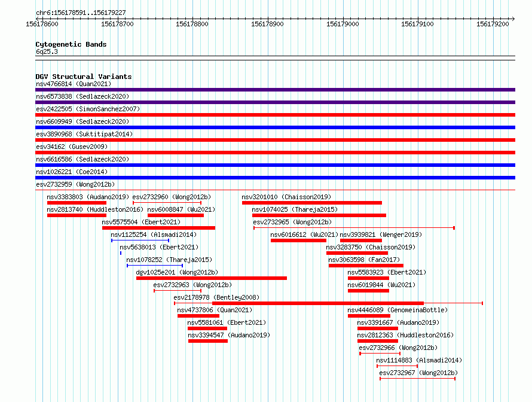Image resolution: width=532 pixels, height=402 pixels.
Task: Click the DGV Structural Variants track title
Action: 84,77
